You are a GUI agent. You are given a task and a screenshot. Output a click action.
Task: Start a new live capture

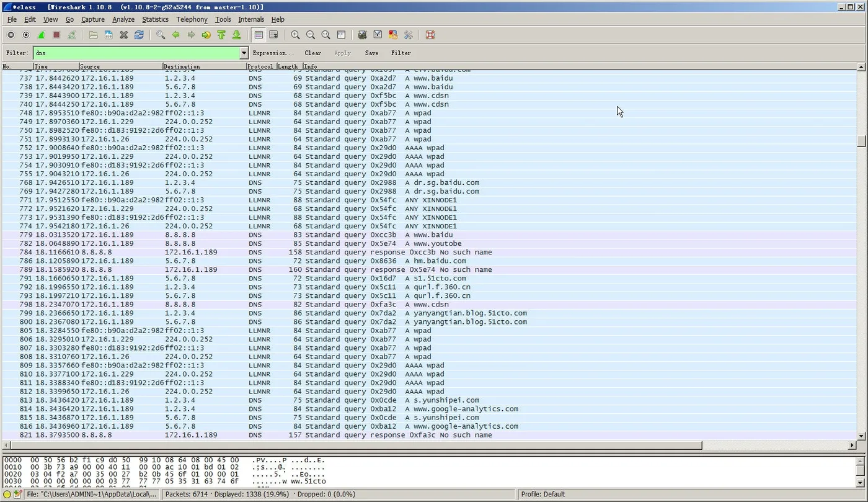[x=42, y=35]
